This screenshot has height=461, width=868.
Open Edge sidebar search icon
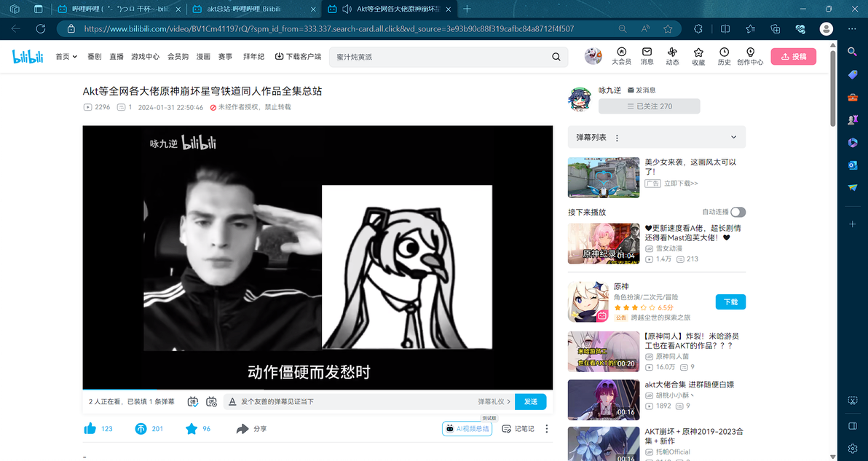853,52
